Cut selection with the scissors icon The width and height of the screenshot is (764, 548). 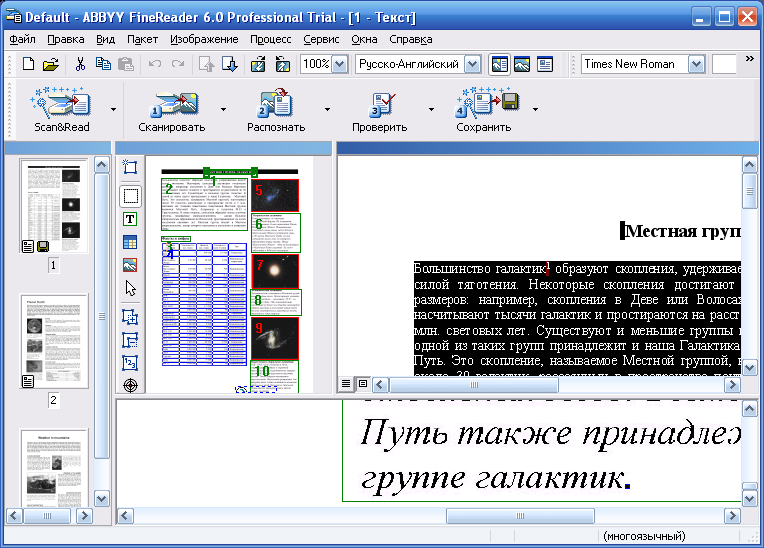(x=80, y=64)
